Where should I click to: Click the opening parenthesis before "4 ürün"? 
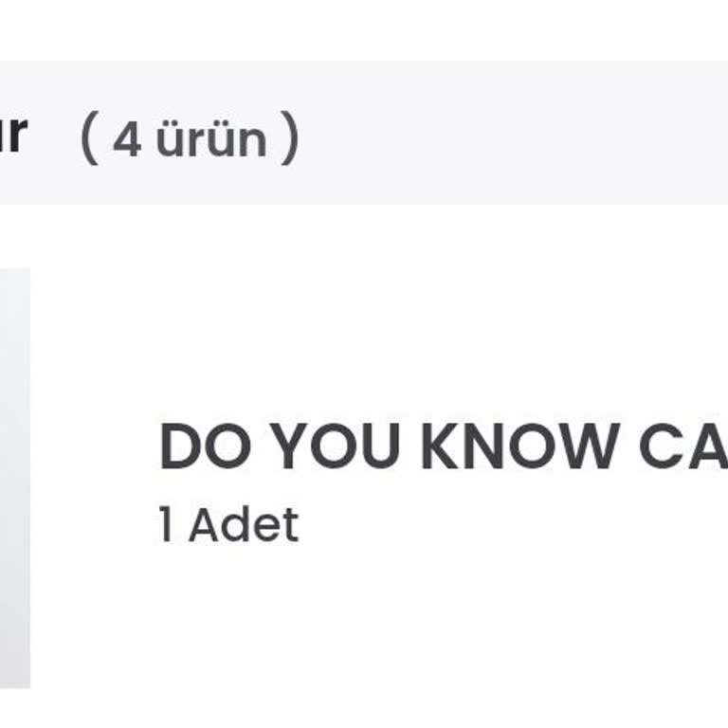[89, 138]
